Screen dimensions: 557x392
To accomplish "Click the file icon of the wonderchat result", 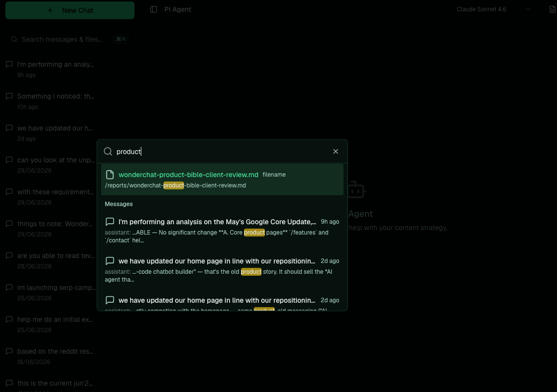I will coord(110,175).
